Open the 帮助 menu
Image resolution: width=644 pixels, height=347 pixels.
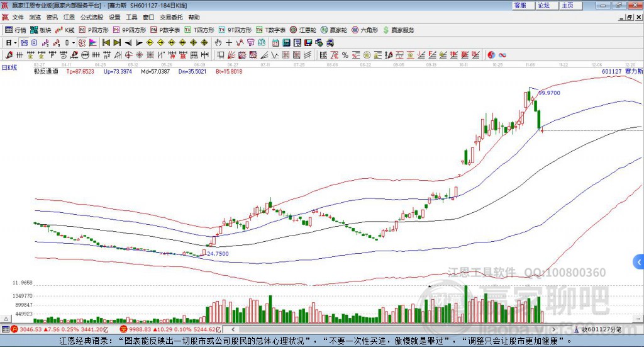[194, 17]
